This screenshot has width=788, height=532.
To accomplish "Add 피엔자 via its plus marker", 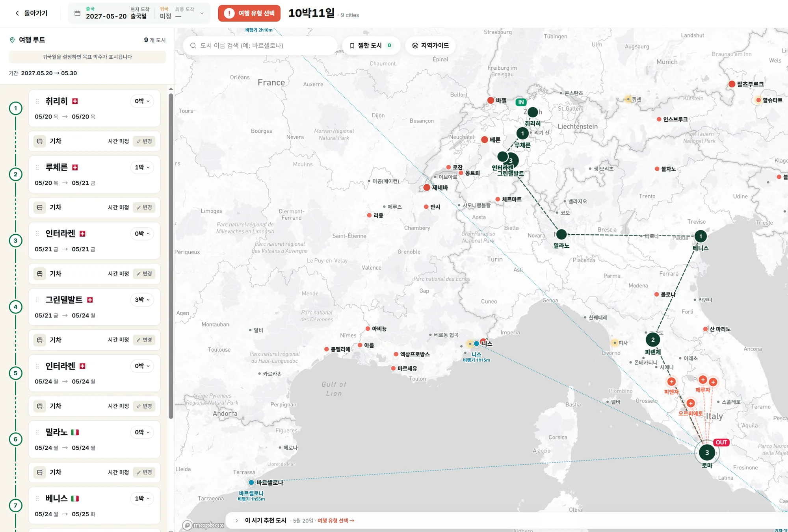I will click(x=671, y=382).
